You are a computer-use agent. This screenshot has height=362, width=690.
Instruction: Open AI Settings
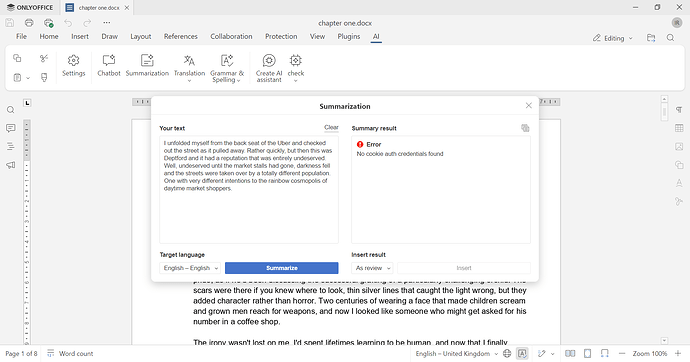[73, 66]
